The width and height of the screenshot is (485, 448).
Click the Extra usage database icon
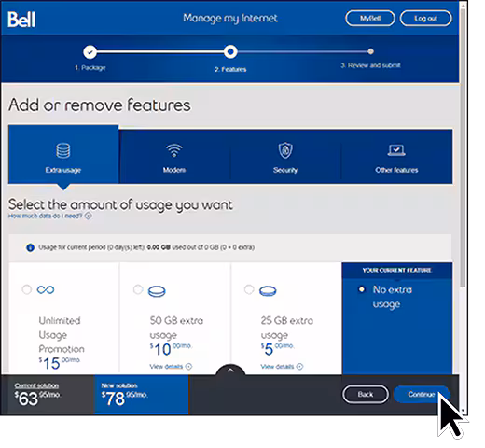click(x=63, y=150)
